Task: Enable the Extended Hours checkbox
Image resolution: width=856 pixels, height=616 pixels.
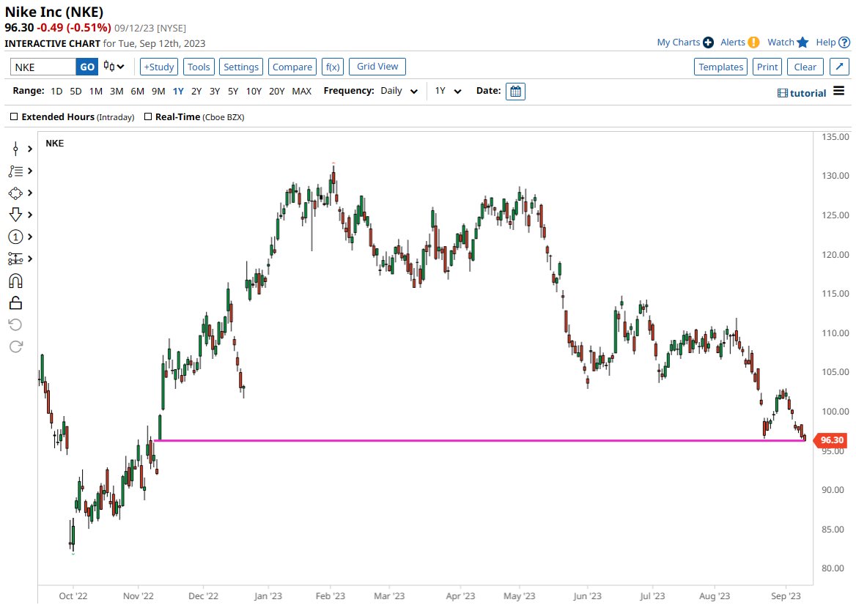Action: pos(14,116)
